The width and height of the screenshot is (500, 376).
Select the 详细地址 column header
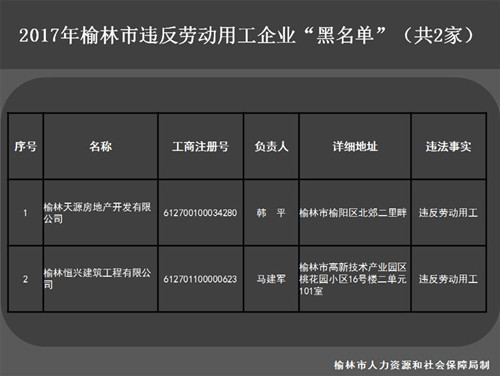355,146
